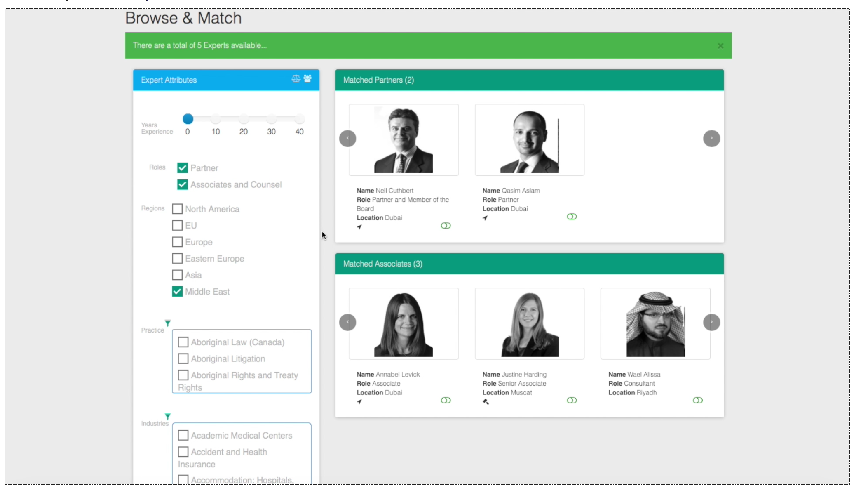The image size is (868, 500).
Task: Select Academic Medical Centers industry option
Action: pyautogui.click(x=183, y=435)
